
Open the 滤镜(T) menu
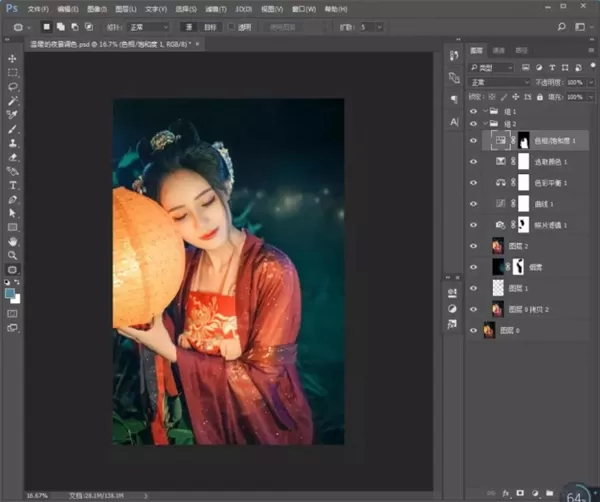(x=216, y=9)
